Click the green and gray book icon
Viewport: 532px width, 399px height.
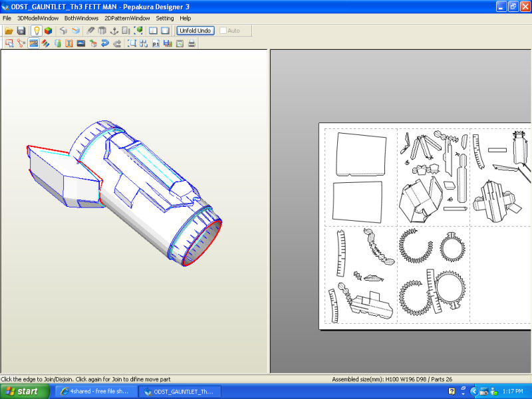(x=58, y=43)
